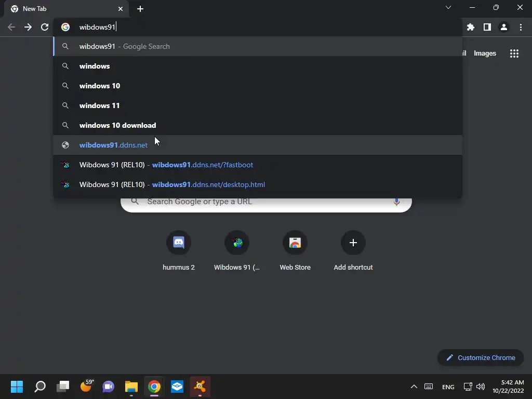Start voice search with the microphone icon
532x399 pixels.
point(396,202)
